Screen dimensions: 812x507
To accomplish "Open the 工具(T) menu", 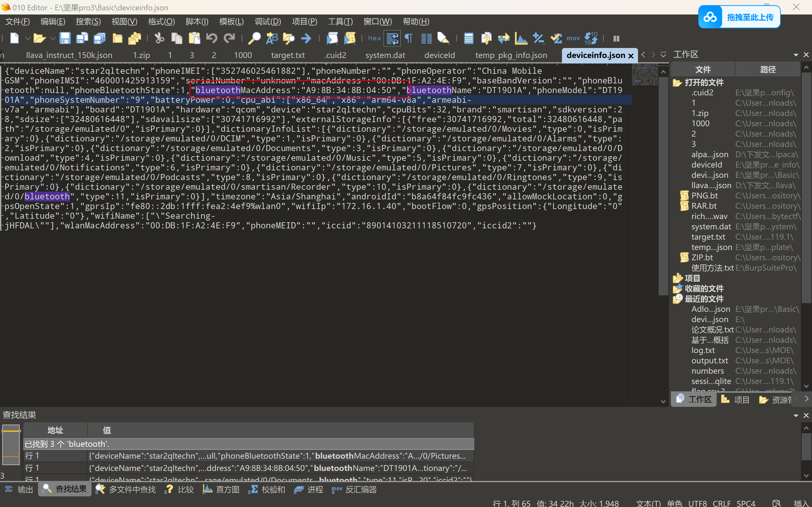I will 340,22.
